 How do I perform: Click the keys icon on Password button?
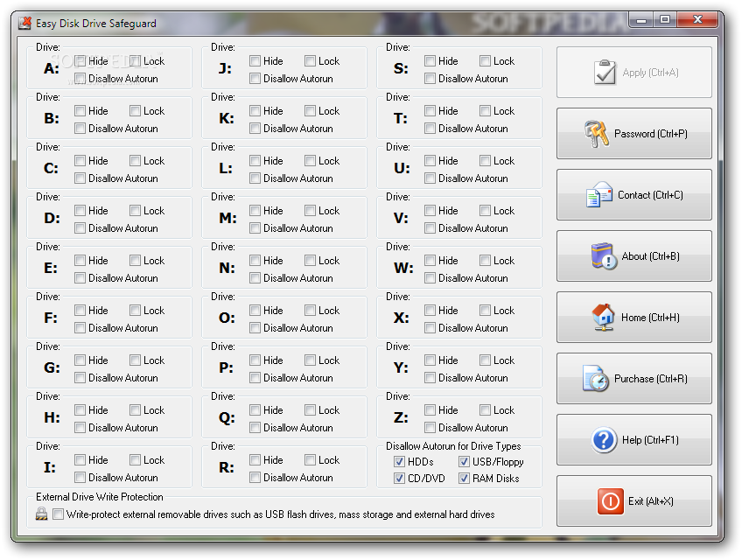click(596, 134)
